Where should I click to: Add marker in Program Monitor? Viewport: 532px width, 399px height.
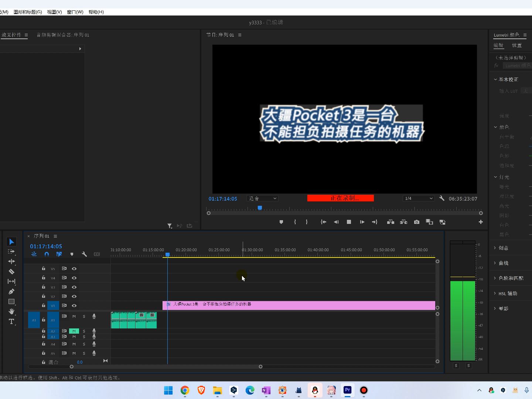click(281, 222)
